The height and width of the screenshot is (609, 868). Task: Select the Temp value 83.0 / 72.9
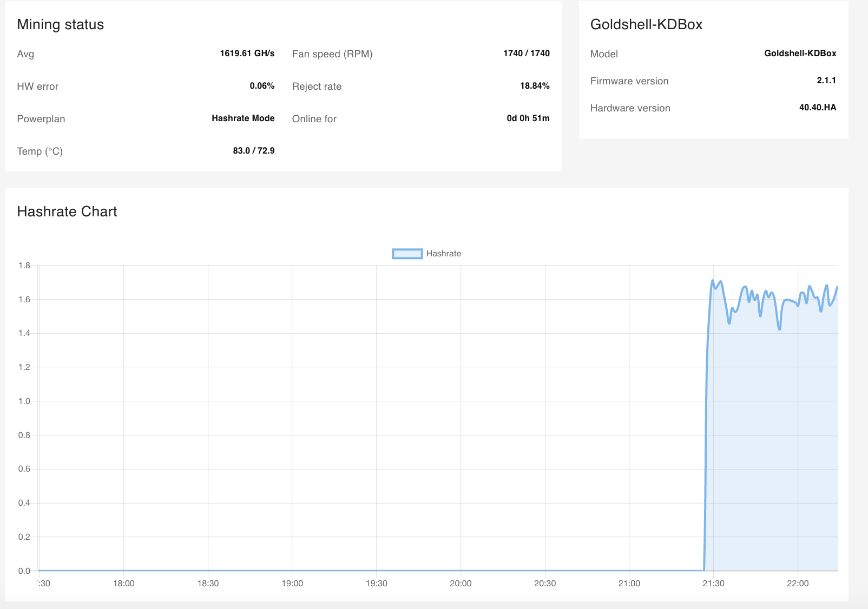pyautogui.click(x=254, y=150)
